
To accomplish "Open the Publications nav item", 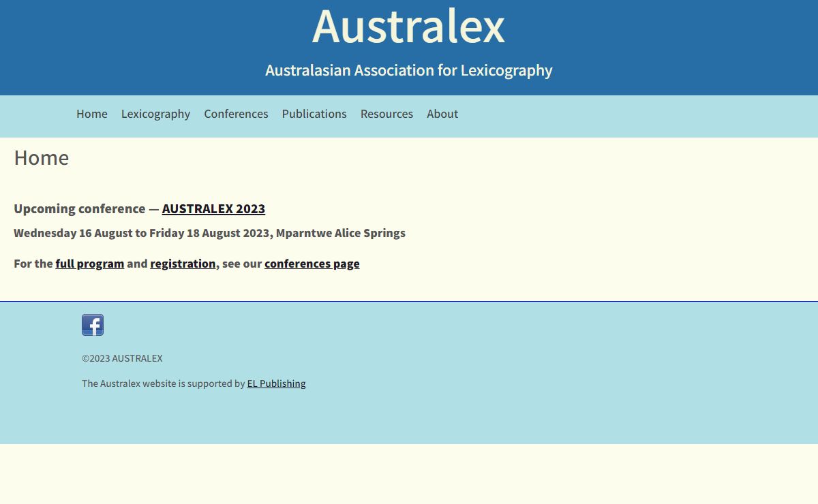I will click(x=314, y=114).
